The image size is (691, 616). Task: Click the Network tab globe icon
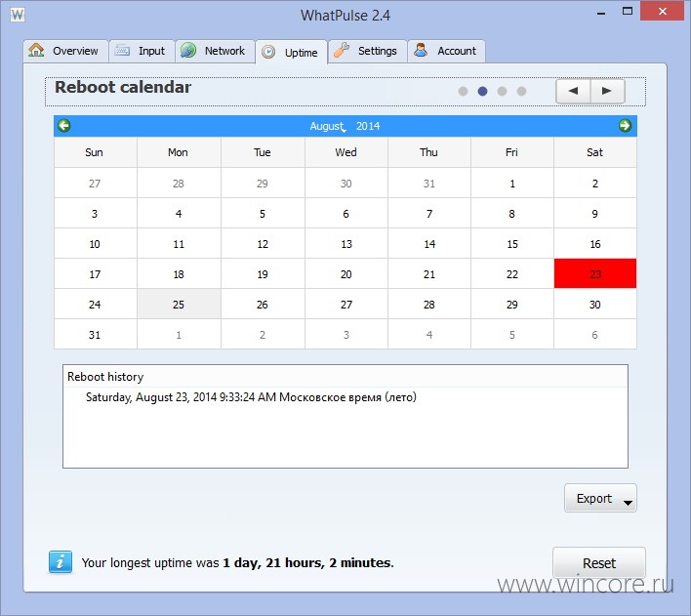click(x=188, y=50)
